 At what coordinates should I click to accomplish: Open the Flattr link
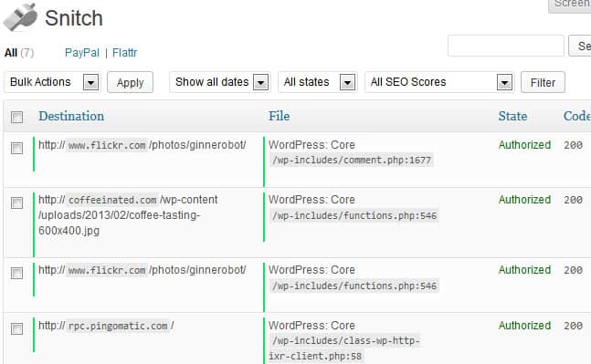point(125,52)
